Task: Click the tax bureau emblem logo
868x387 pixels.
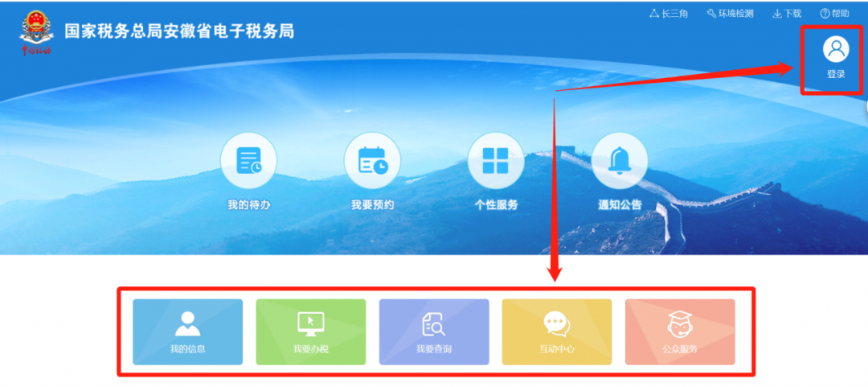Action: [x=36, y=32]
